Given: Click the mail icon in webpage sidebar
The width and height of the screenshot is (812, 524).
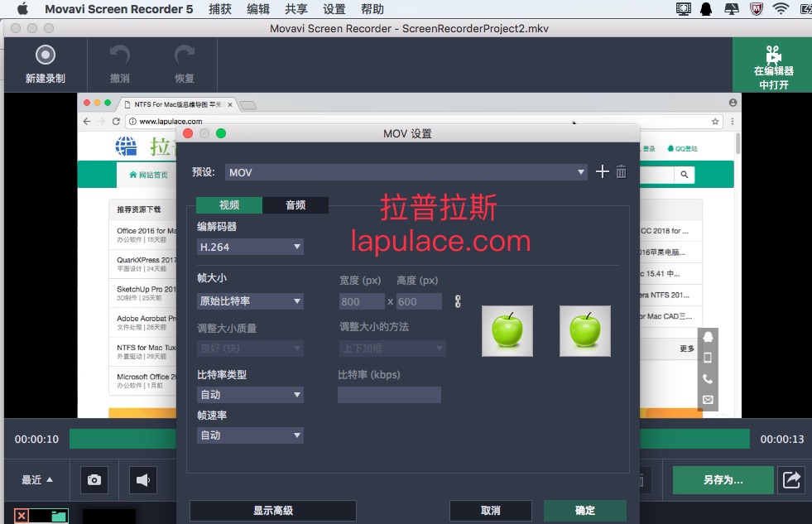Looking at the screenshot, I should (x=708, y=400).
